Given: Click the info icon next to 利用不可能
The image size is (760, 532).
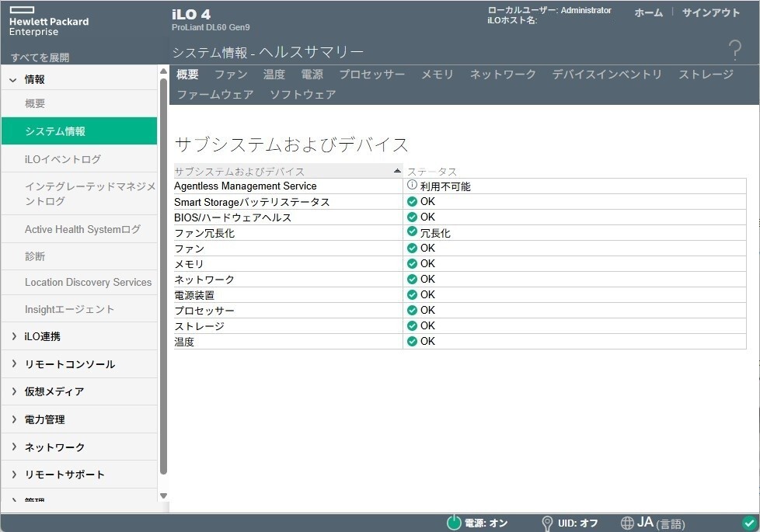Looking at the screenshot, I should tap(412, 186).
